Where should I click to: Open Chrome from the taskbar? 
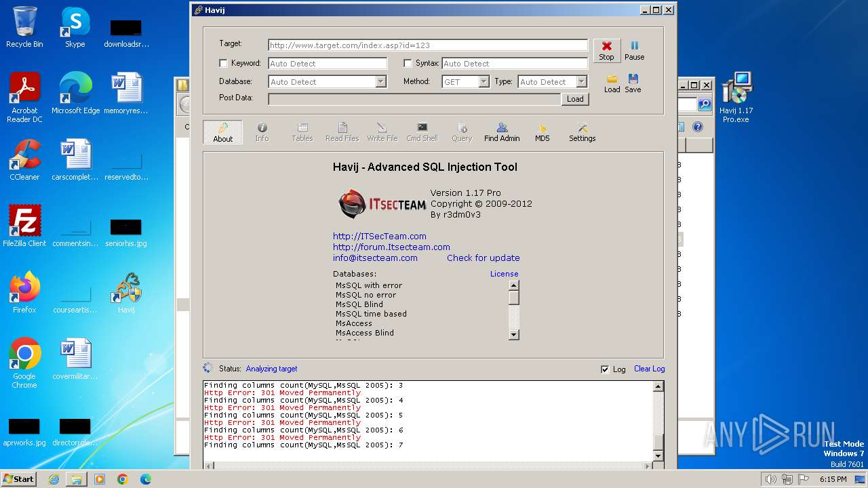pos(122,479)
